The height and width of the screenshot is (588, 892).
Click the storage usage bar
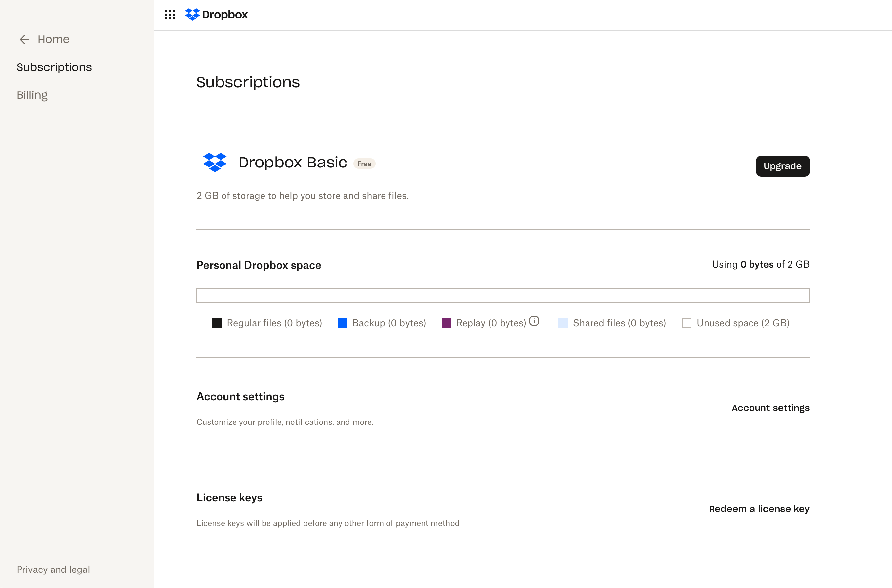(x=503, y=296)
